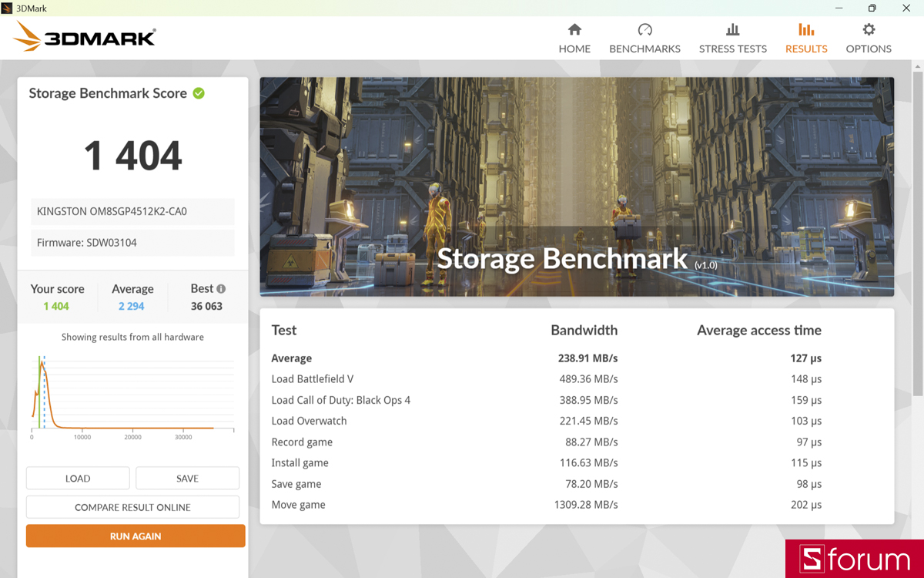The width and height of the screenshot is (924, 578).
Task: Click the 127 µs average access time
Action: [x=806, y=358]
